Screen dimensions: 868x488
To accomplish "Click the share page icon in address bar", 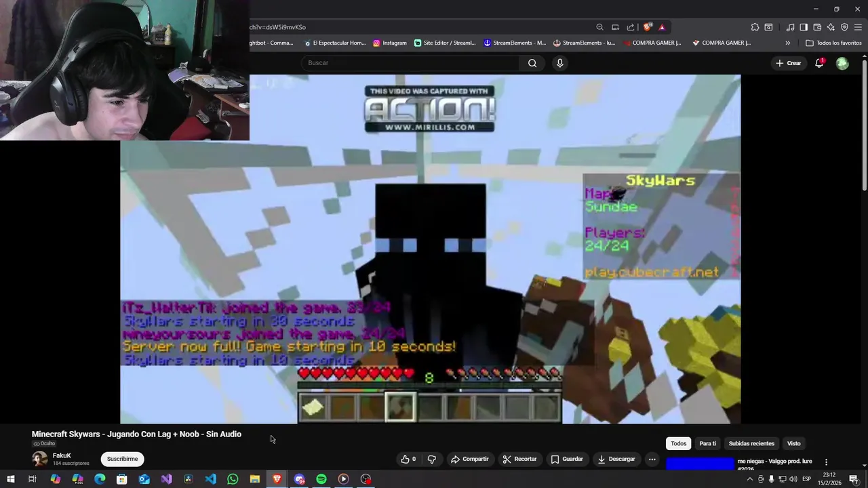I will (631, 27).
